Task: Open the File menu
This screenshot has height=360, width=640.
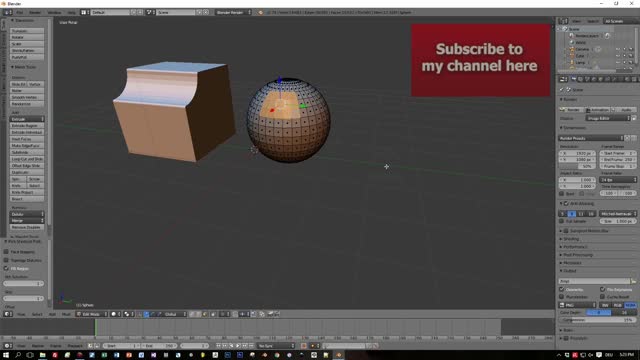Action: (20, 12)
